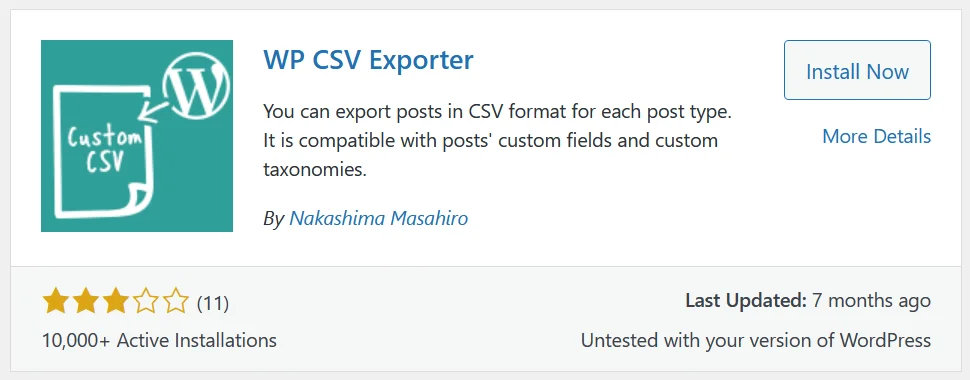Click the Install Now button
Image resolution: width=970 pixels, height=380 pixels.
(857, 70)
